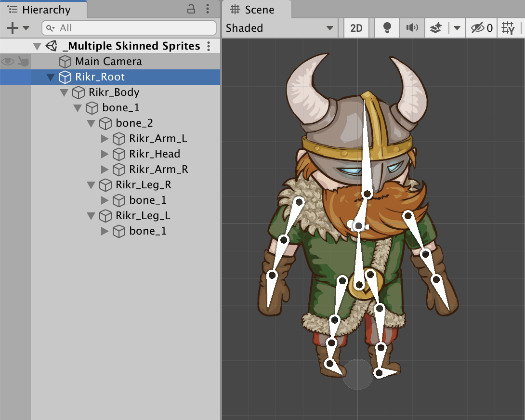
Task: Open the Shaded draw mode dropdown
Action: [x=280, y=28]
